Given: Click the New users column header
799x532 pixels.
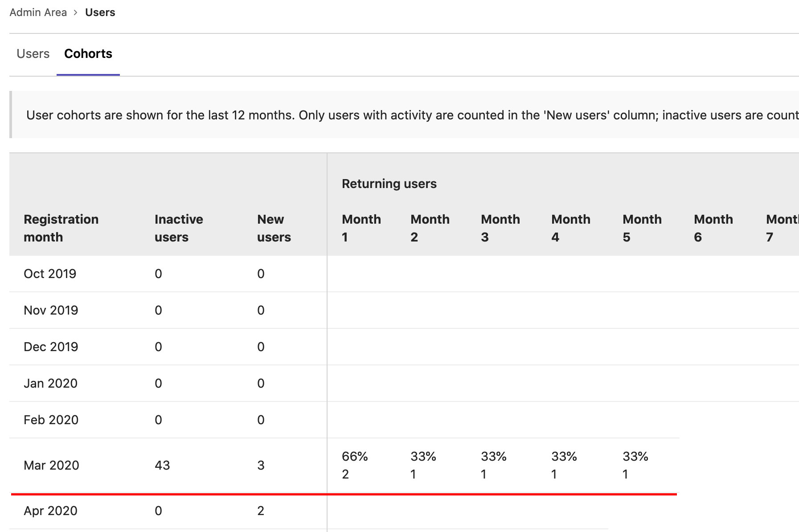Looking at the screenshot, I should [x=274, y=228].
